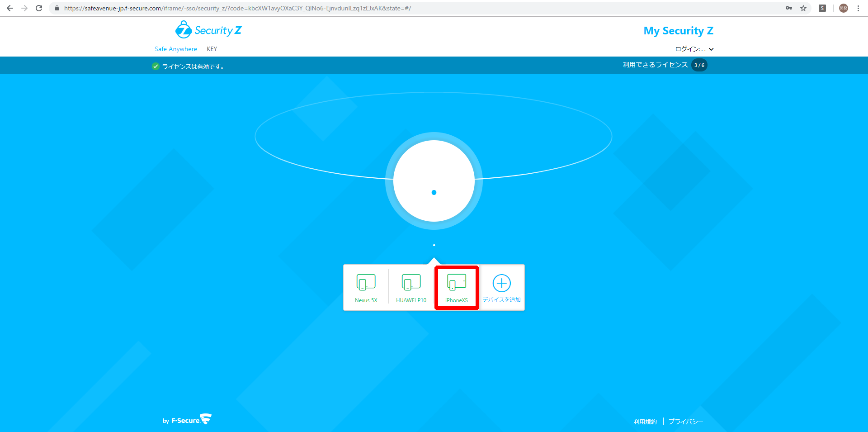Go back to previous page
868x432 pixels.
[10, 8]
